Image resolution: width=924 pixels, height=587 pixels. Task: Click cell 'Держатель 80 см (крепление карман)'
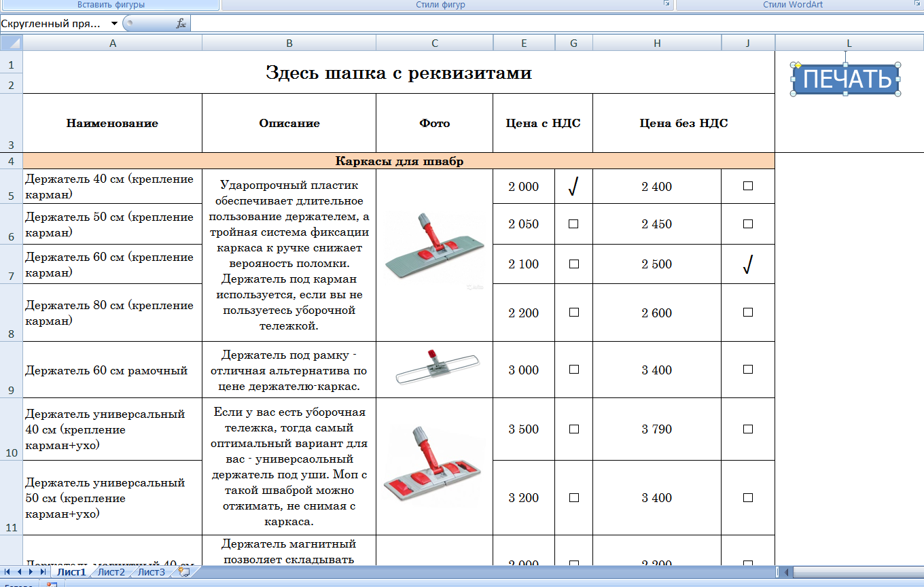click(113, 313)
